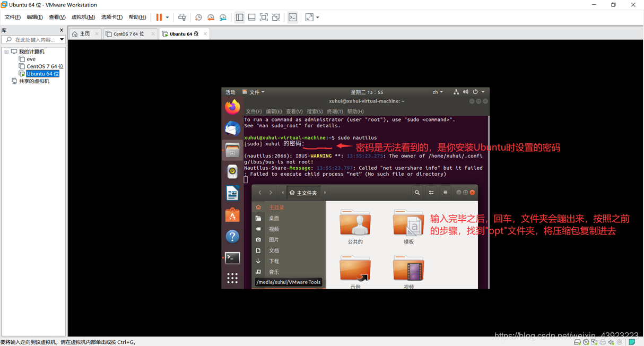Open the 模板 folder

[408, 227]
